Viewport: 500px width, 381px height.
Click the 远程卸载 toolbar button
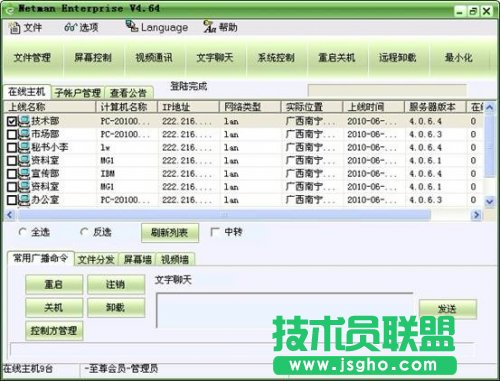click(398, 58)
